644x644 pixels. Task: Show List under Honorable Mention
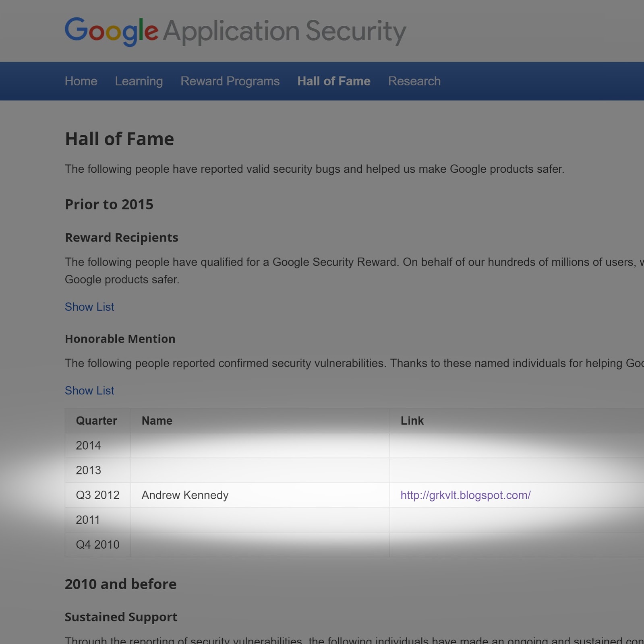coord(89,390)
